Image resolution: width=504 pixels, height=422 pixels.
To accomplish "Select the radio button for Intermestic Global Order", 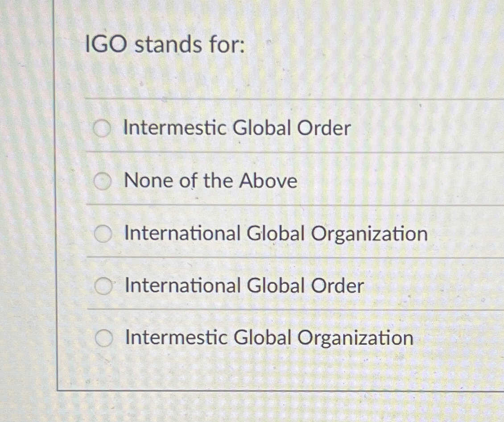I will click(x=102, y=128).
